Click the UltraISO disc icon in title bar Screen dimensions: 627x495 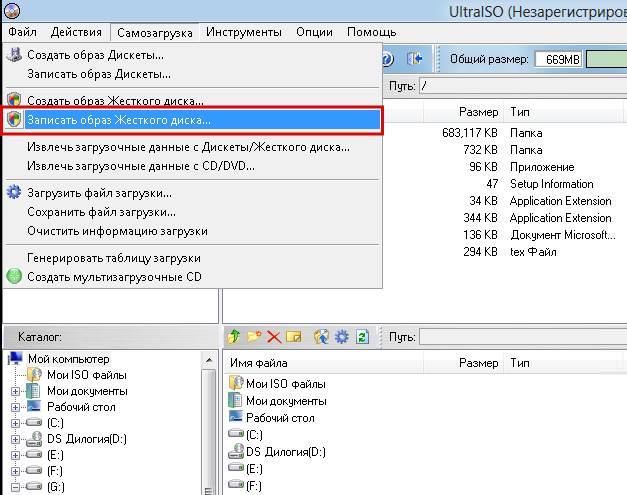tap(11, 11)
